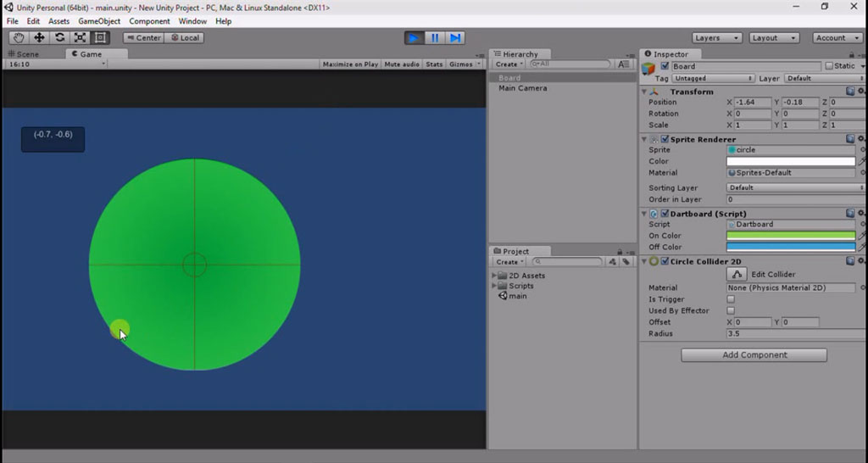Enable Used By Effector checkbox
This screenshot has width=868, height=463.
(731, 311)
